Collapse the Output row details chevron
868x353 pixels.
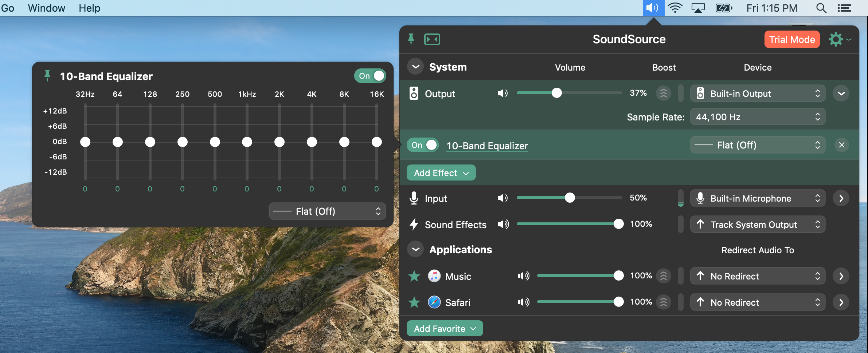(x=841, y=94)
